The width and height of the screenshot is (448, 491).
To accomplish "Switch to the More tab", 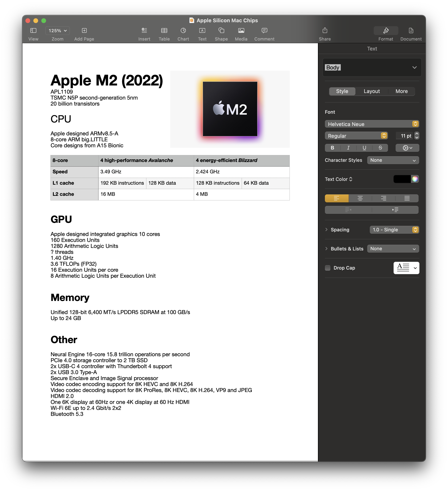I will (x=401, y=91).
